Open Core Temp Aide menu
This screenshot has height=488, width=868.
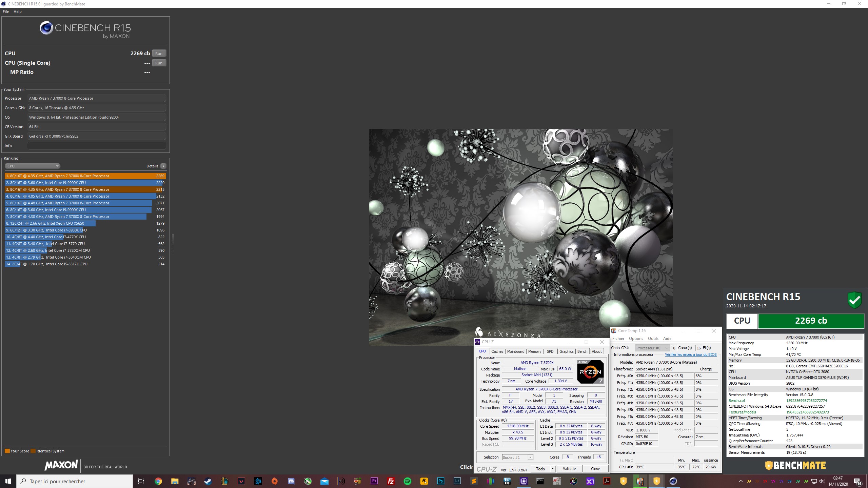point(667,339)
